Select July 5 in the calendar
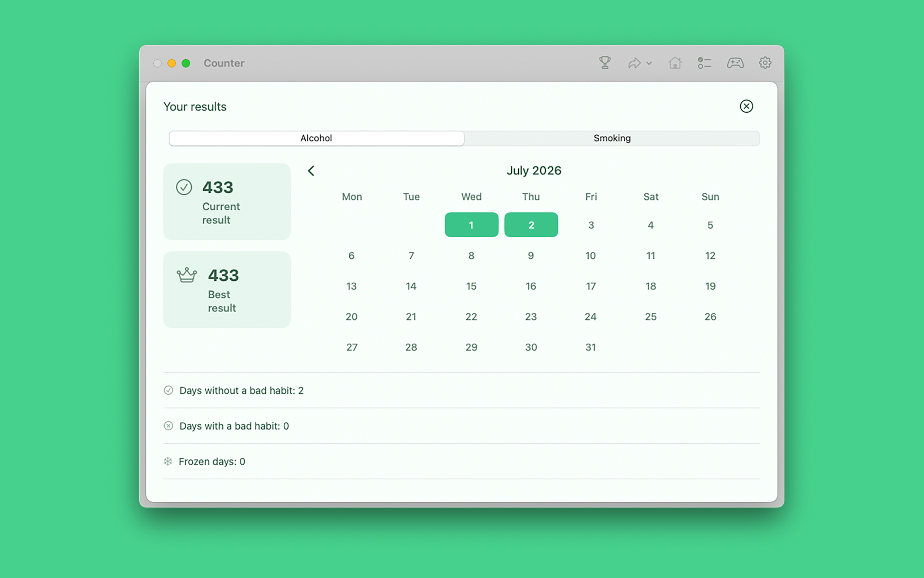Screen dimensions: 924x578 point(710,225)
